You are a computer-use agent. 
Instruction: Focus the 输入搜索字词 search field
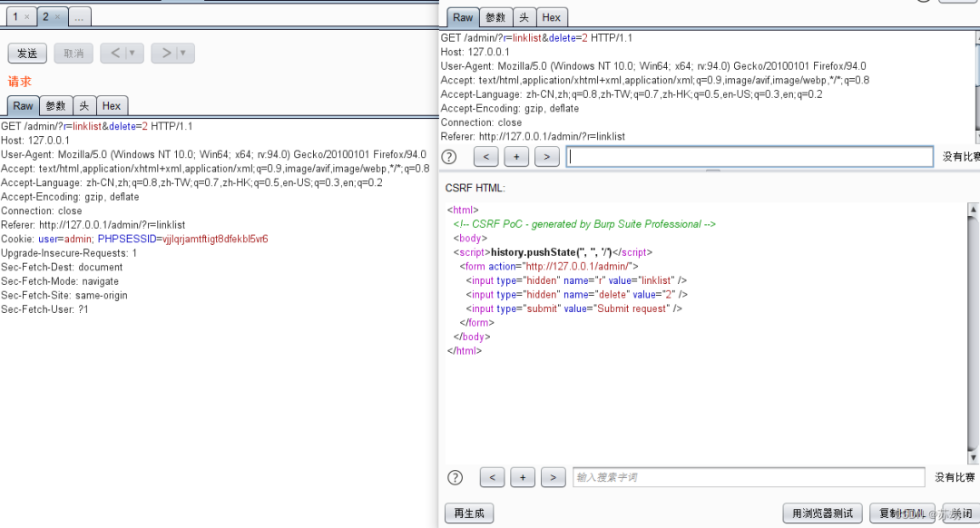point(749,477)
